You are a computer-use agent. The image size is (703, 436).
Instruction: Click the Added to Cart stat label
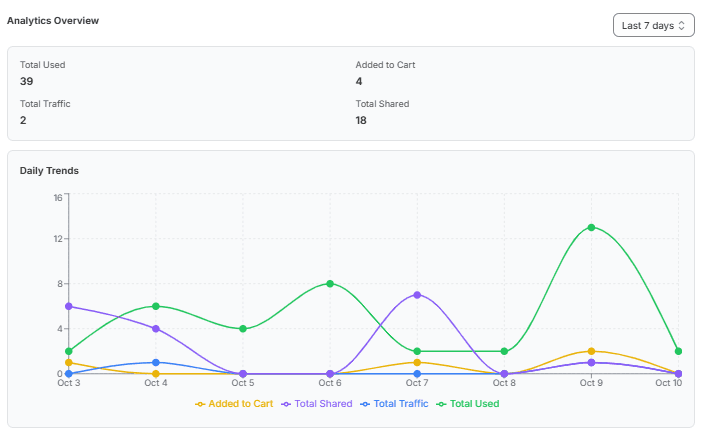385,65
